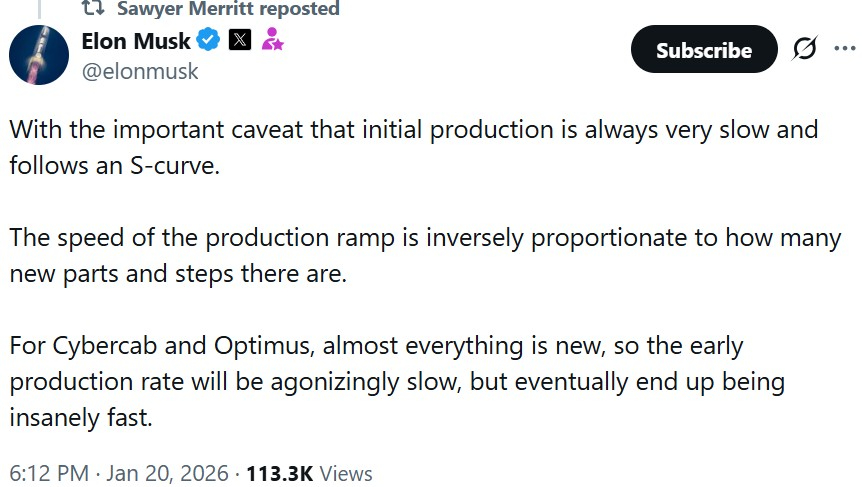
Task: Click the 113.3K view count
Action: [278, 473]
